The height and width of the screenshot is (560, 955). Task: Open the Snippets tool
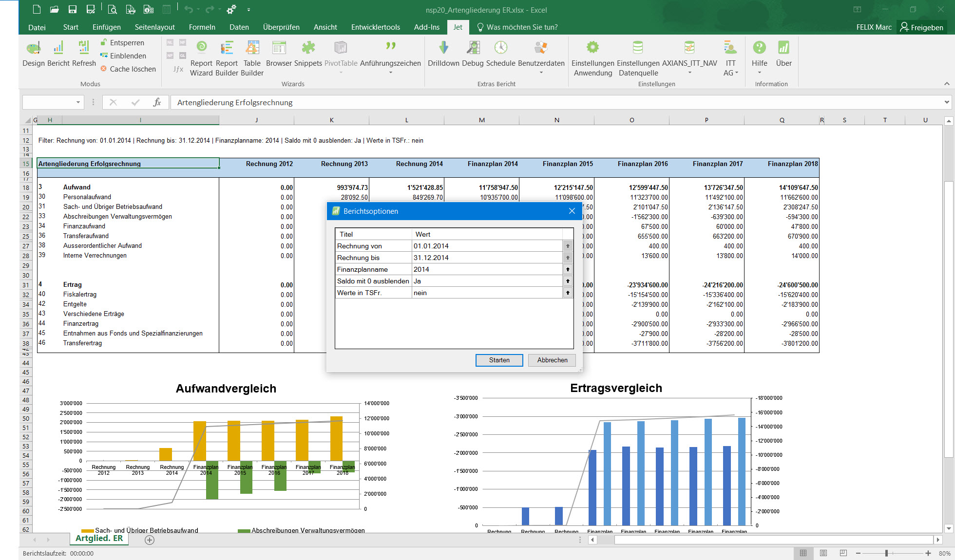(308, 53)
